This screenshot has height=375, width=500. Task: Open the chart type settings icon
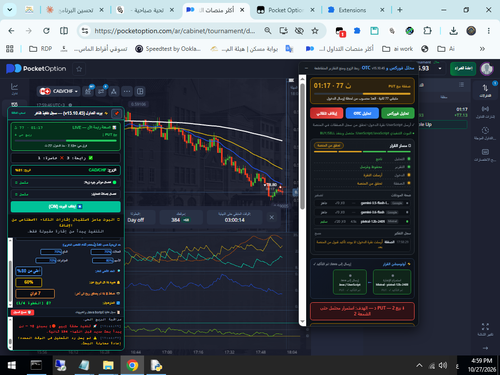pos(88,91)
